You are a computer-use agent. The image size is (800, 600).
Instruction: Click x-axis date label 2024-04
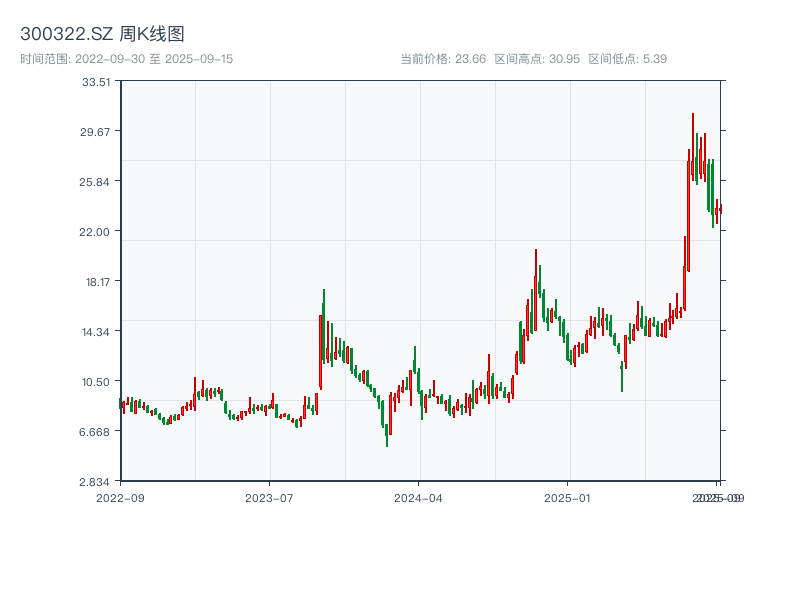pos(418,498)
